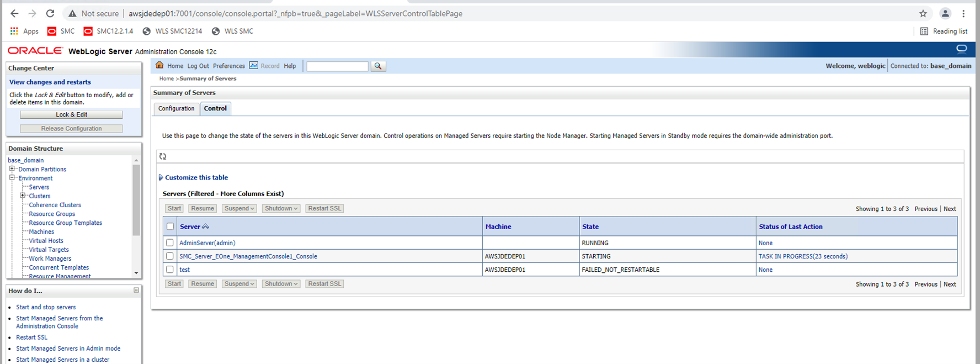
Task: Click Next above the servers table
Action: pos(950,209)
